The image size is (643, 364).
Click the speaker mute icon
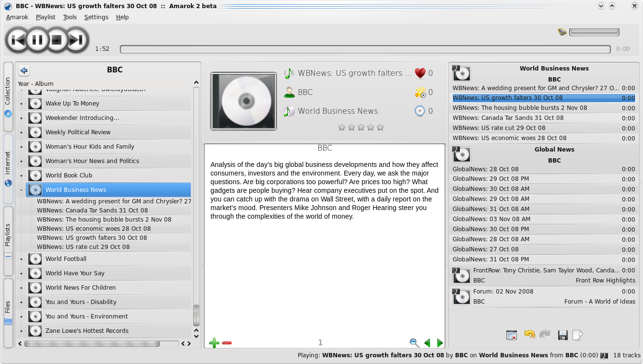tap(562, 32)
